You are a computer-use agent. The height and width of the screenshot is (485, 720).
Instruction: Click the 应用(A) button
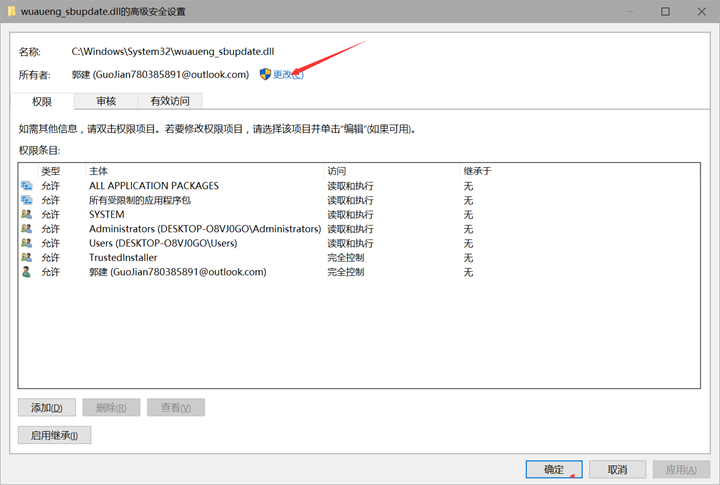click(681, 469)
